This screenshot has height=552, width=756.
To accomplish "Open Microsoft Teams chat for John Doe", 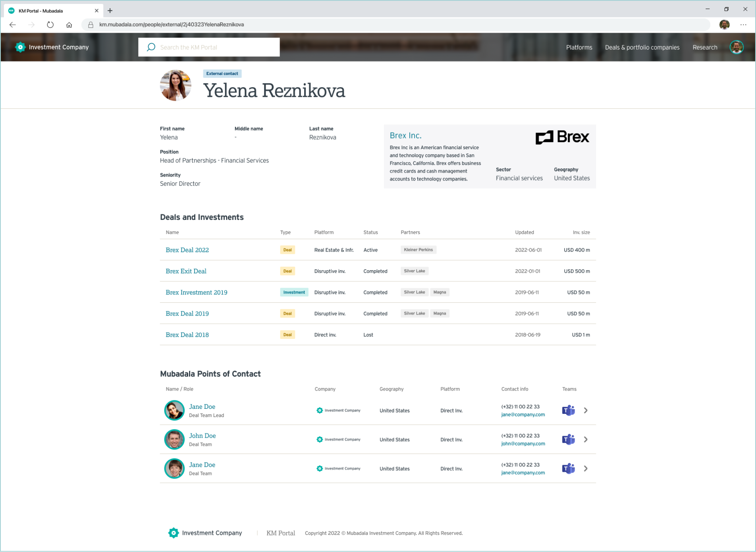I will point(568,439).
